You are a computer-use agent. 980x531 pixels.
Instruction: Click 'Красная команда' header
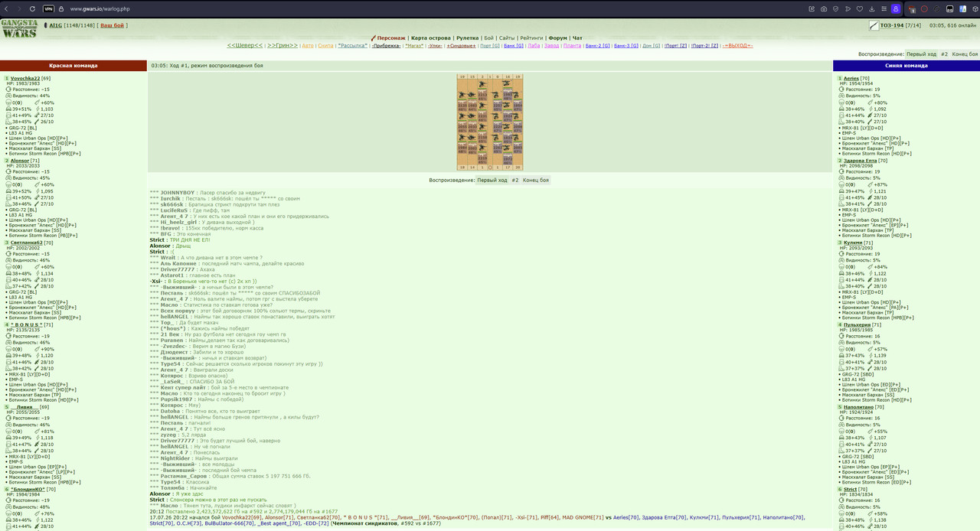tap(73, 66)
